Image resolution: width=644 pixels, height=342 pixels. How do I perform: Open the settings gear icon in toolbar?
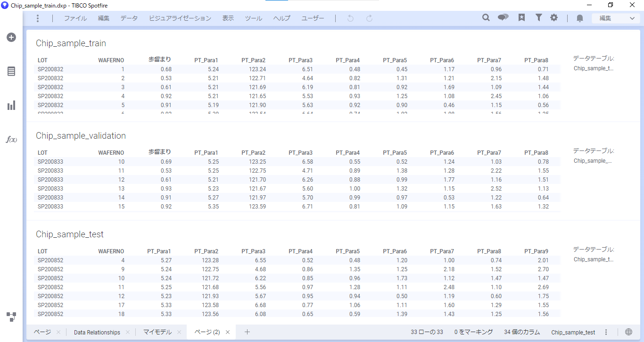(554, 18)
